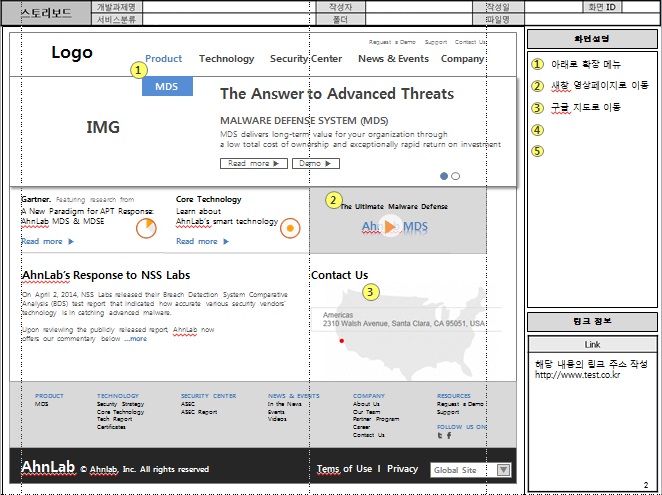Click MDS under the footer PRODUCT column
Viewport: 662px width, 495px height.
click(41, 404)
